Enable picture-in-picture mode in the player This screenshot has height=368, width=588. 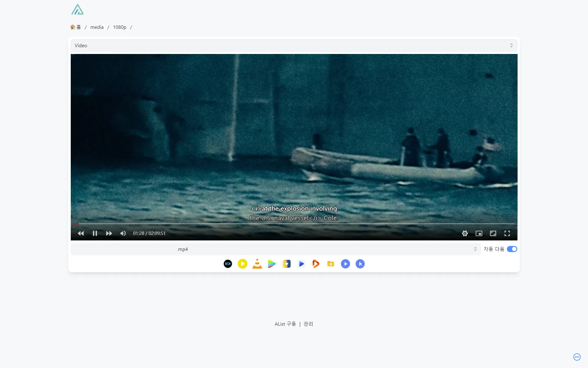479,233
